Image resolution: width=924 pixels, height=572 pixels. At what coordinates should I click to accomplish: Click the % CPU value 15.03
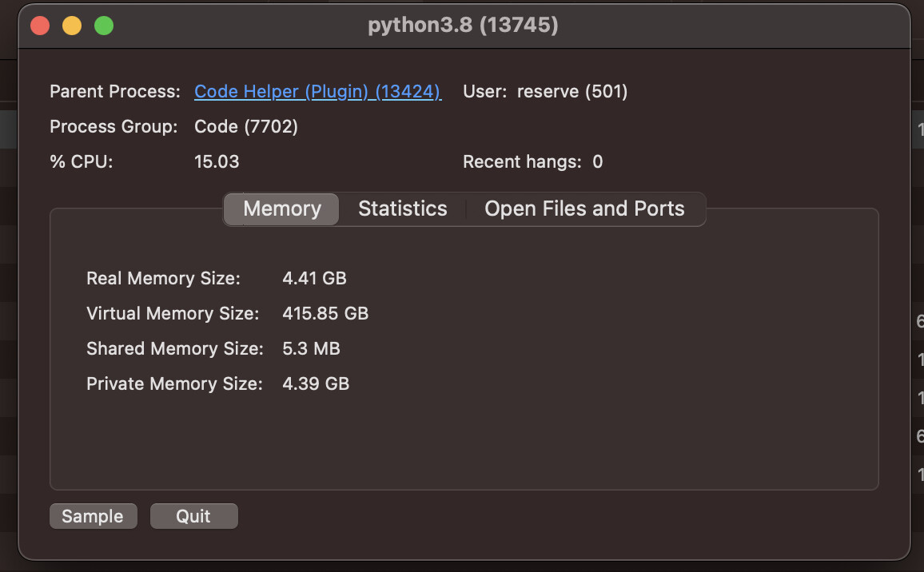(217, 161)
